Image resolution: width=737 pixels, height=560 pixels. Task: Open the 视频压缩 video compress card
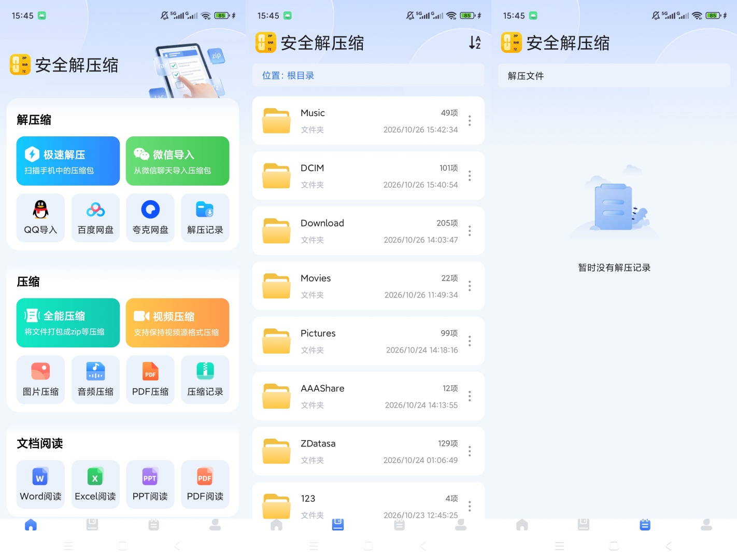[x=177, y=323]
